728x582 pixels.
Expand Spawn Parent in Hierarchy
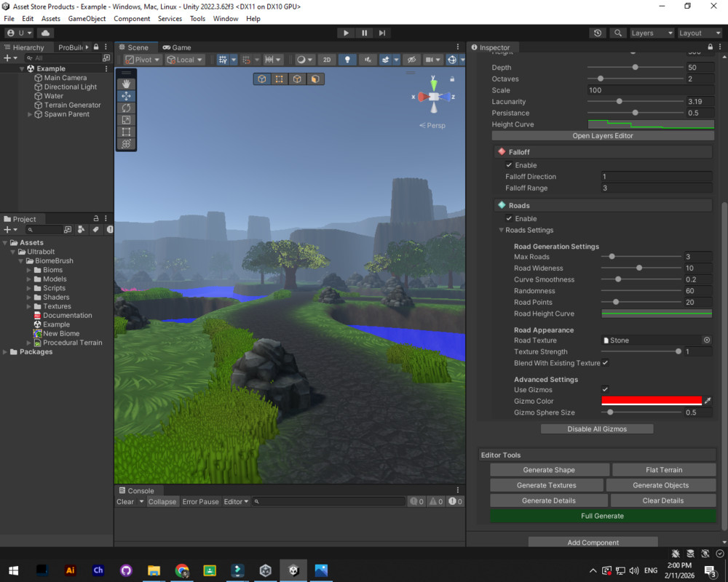click(30, 114)
